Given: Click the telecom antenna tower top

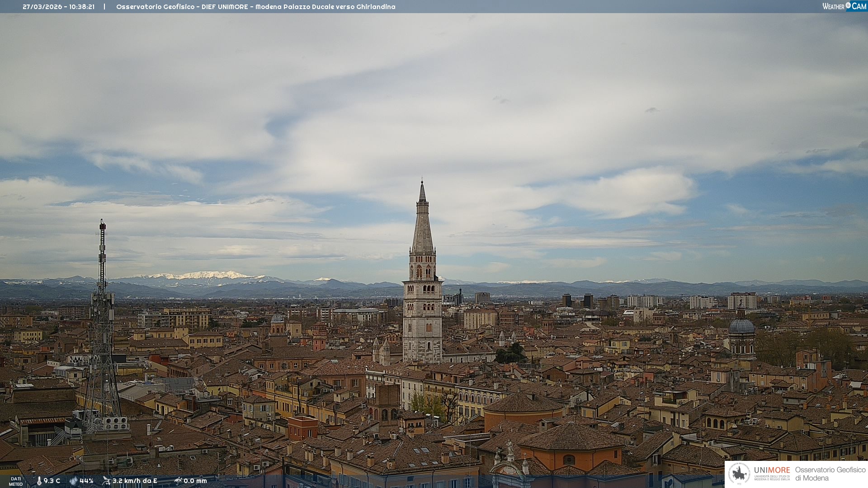Looking at the screenshot, I should (x=103, y=224).
